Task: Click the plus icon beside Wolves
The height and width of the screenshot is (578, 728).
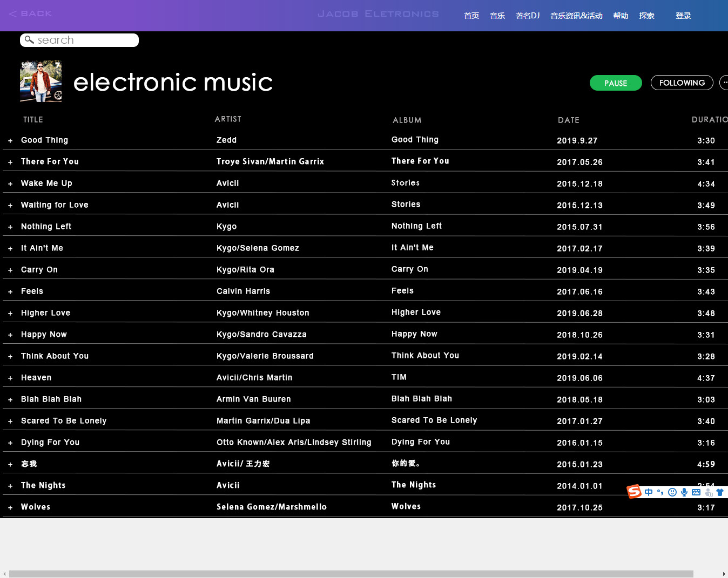Action: click(10, 508)
